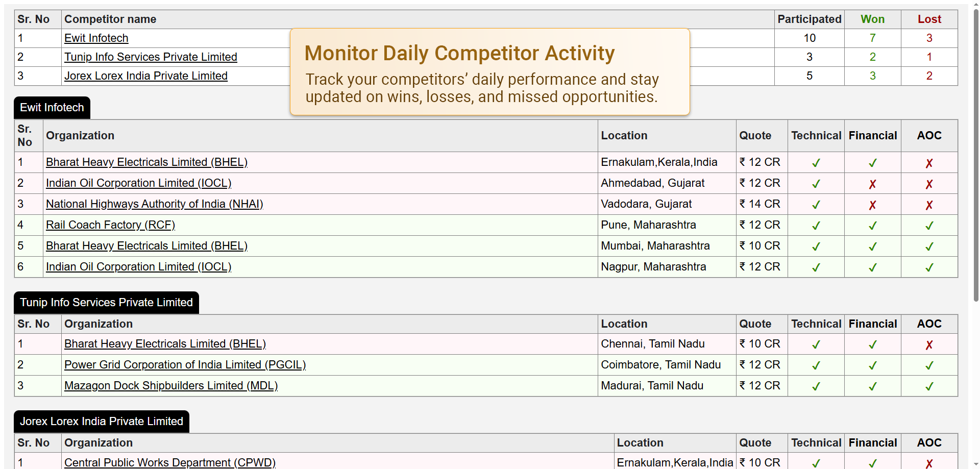Open Power Grid Corporation of India link
Screen dimensions: 980x469
pyautogui.click(x=185, y=365)
